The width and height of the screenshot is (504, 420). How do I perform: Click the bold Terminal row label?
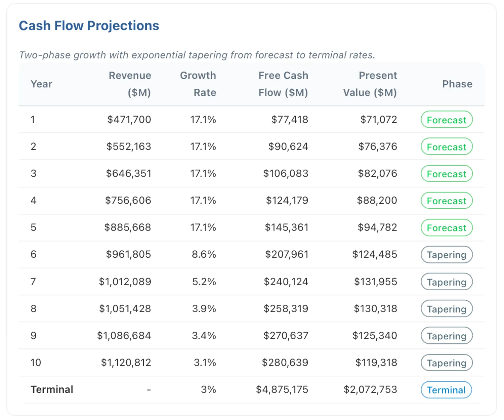[x=52, y=389]
